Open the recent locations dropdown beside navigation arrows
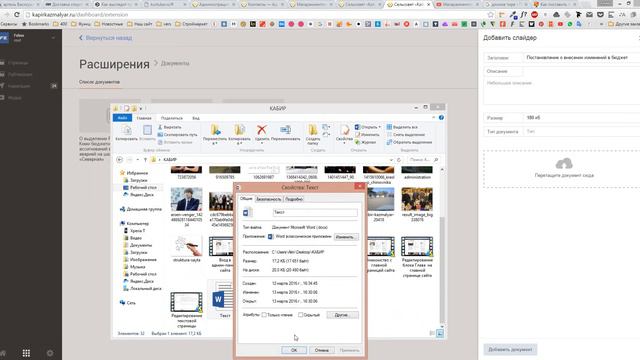This screenshot has height=360, width=640. coord(138,160)
